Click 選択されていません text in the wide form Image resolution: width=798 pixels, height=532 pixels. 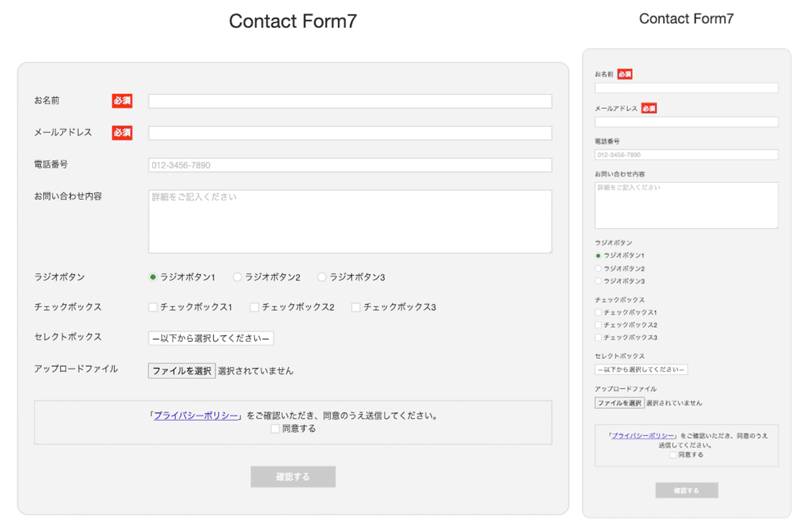point(255,371)
